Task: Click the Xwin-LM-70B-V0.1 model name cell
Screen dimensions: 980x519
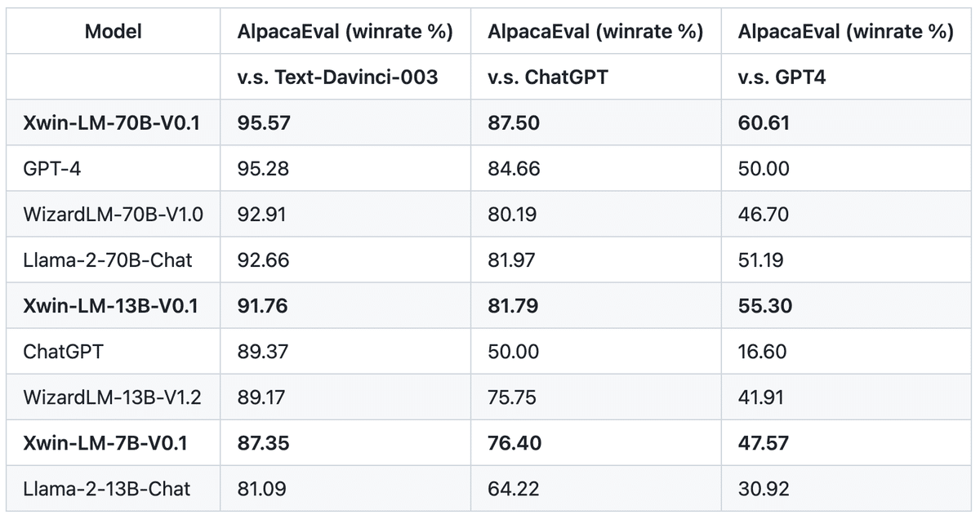Action: 112,123
